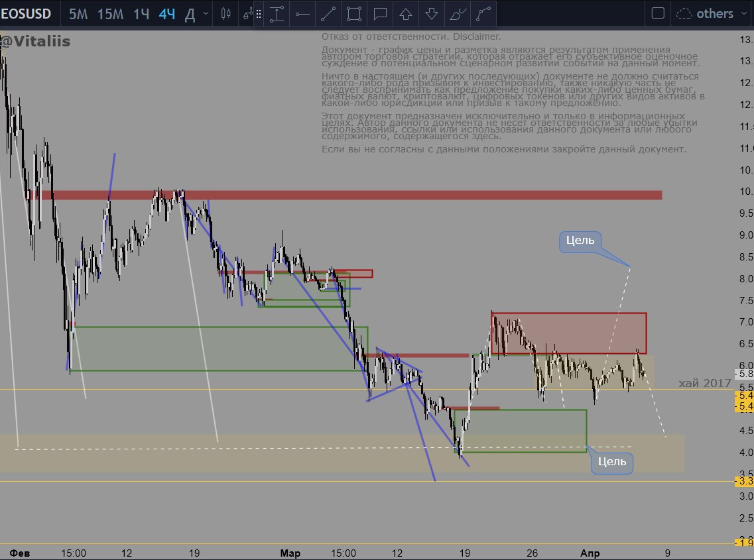Click the square layout select icon
The width and height of the screenshot is (754, 560).
point(658,13)
